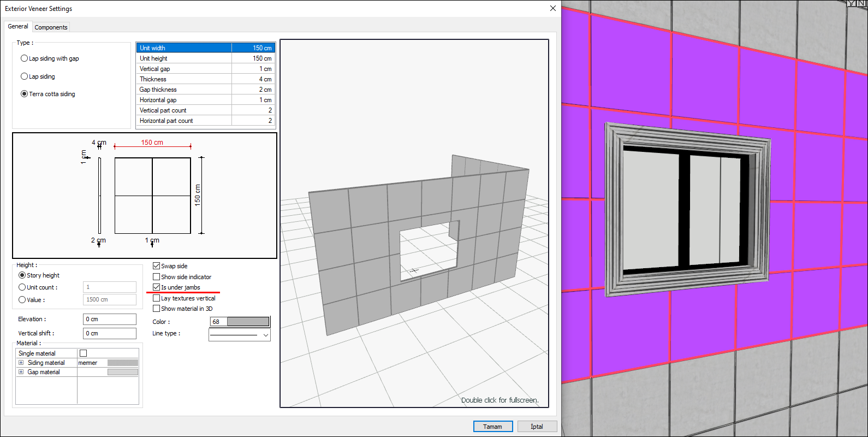Toggle the Is under jambs checkbox

(x=157, y=287)
